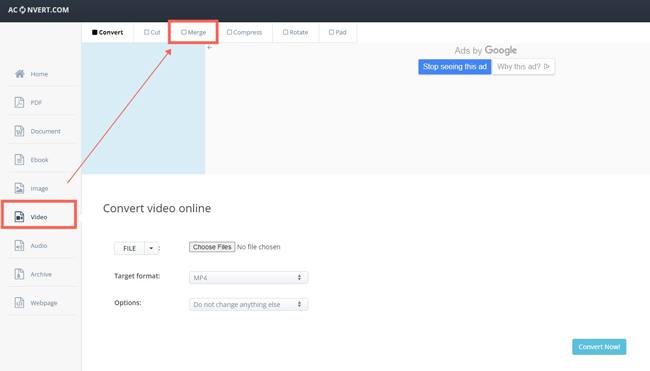Open the Archive converter link
Viewport: 650px width, 371px height.
tap(41, 274)
